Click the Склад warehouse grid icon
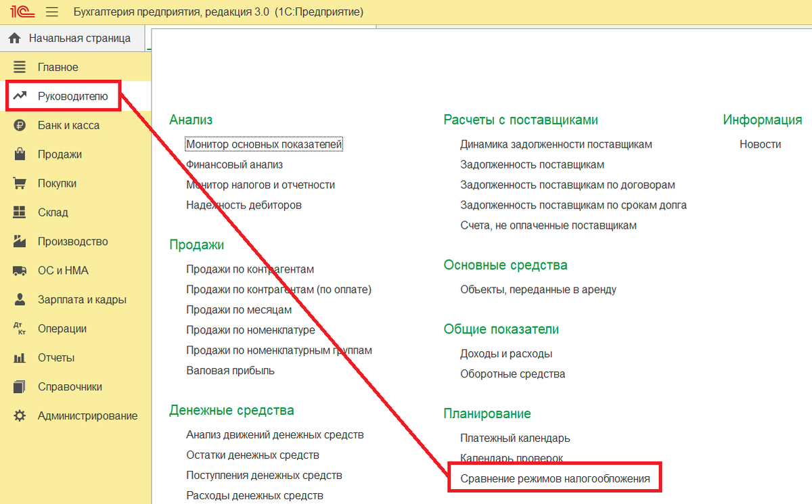The image size is (812, 504). tap(19, 212)
